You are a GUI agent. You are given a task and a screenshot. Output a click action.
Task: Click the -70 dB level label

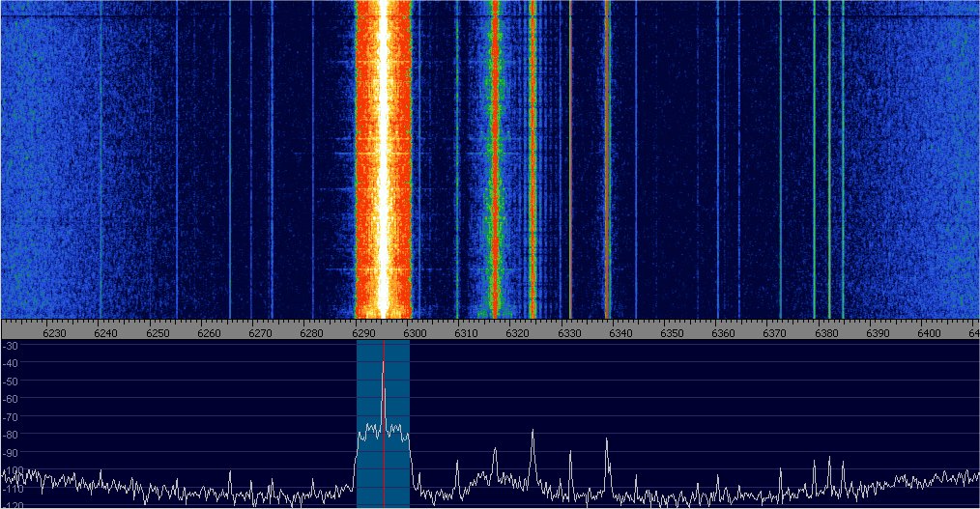[x=12, y=416]
